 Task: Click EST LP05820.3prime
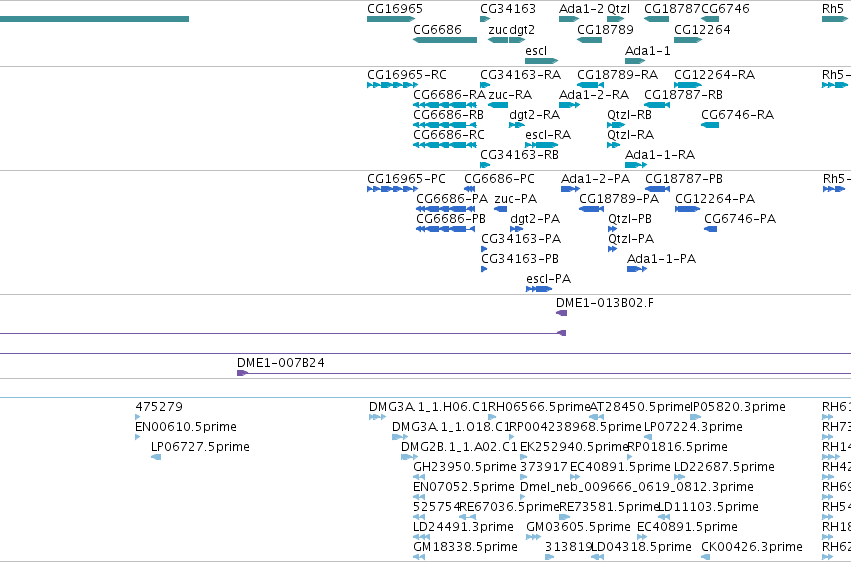tap(695, 417)
